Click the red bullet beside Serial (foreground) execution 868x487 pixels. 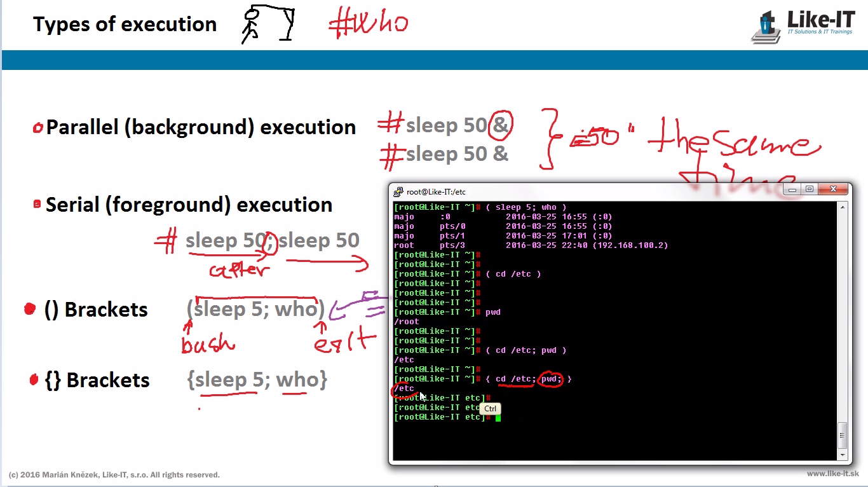point(37,204)
